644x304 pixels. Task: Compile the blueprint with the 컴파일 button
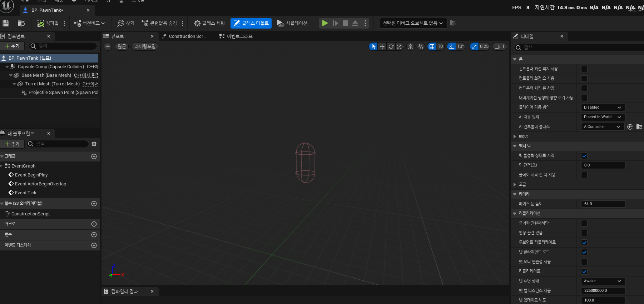point(48,23)
